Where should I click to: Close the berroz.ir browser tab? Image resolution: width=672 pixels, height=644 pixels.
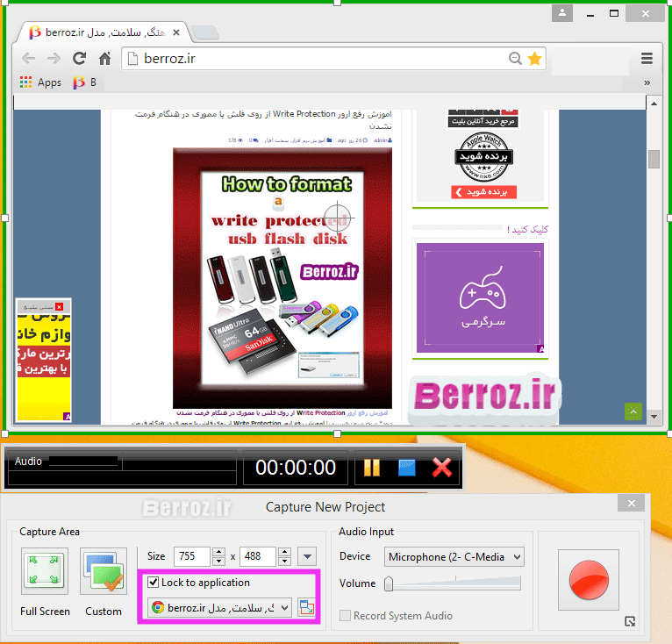click(x=175, y=32)
